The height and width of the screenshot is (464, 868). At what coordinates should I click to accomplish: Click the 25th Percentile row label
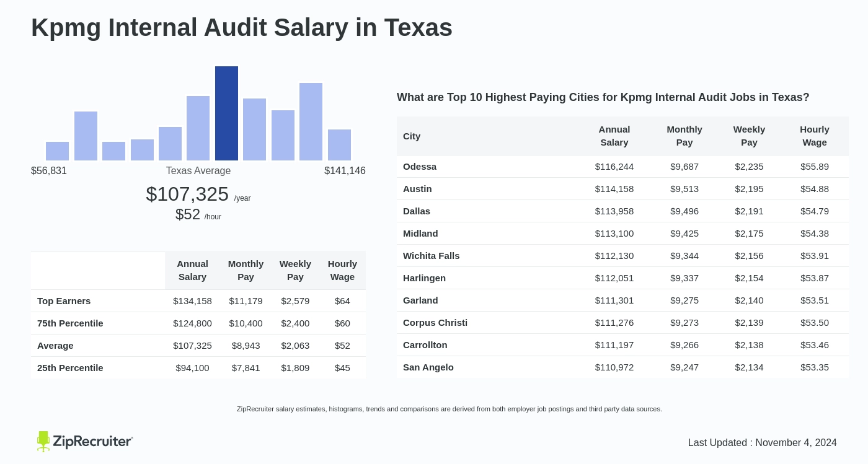70,368
